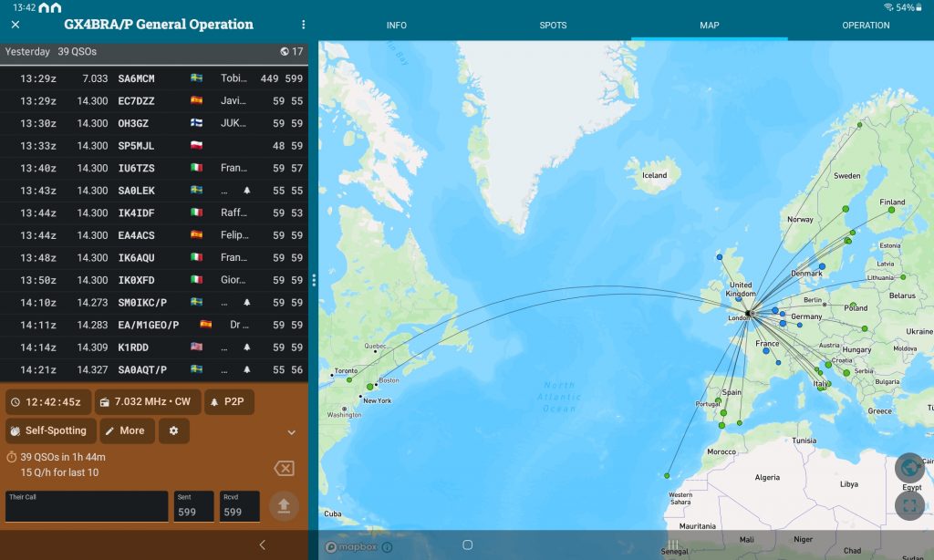The height and width of the screenshot is (560, 934).
Task: Select the Sent report field
Action: pyautogui.click(x=193, y=507)
